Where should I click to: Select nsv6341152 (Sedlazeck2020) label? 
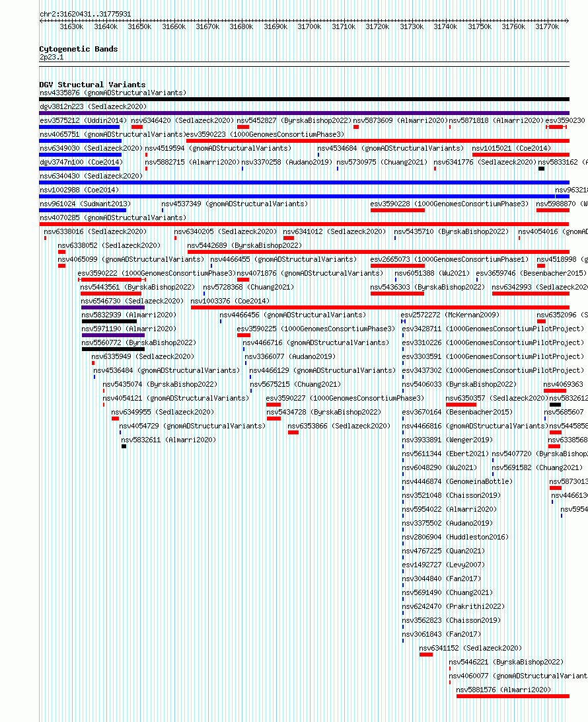coord(470,648)
